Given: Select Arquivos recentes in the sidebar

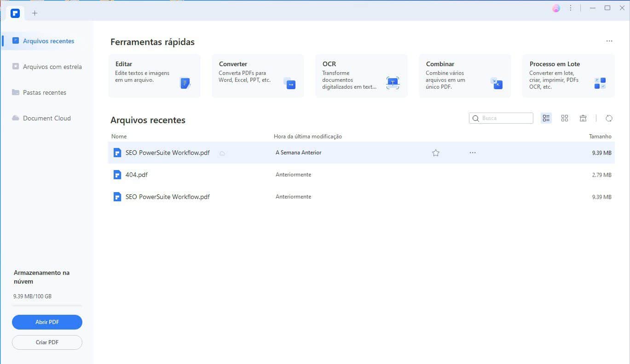Looking at the screenshot, I should point(47,41).
